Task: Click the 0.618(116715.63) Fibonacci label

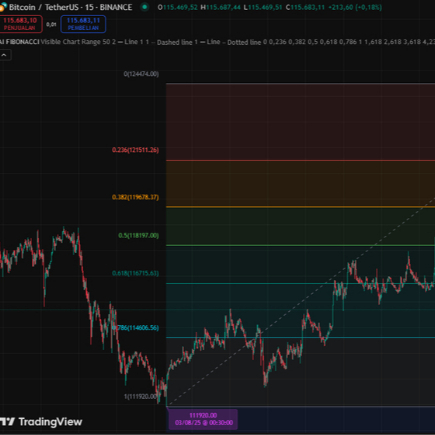Action: [x=135, y=273]
